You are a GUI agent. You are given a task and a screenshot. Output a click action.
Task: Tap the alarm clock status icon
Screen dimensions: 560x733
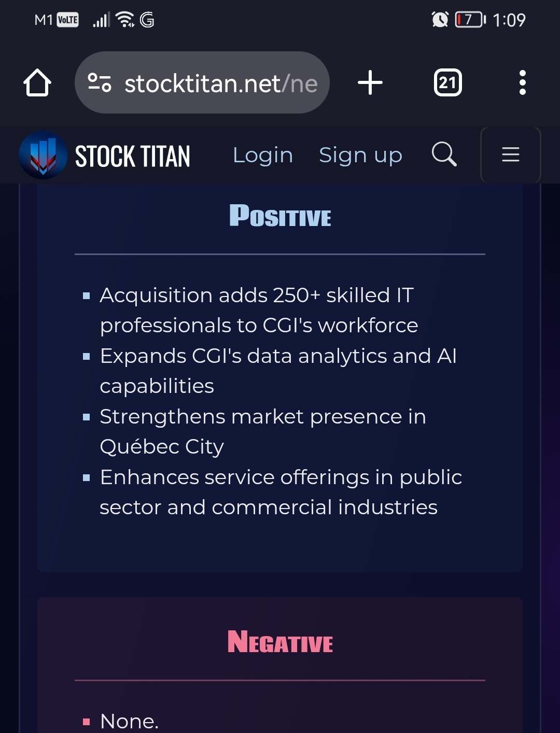pos(440,20)
